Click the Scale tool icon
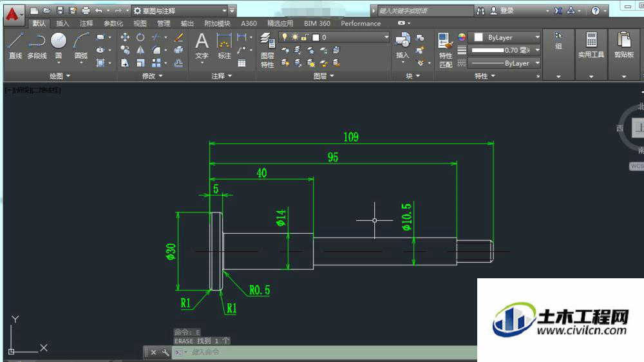Image resolution: width=644 pixels, height=362 pixels. point(140,63)
